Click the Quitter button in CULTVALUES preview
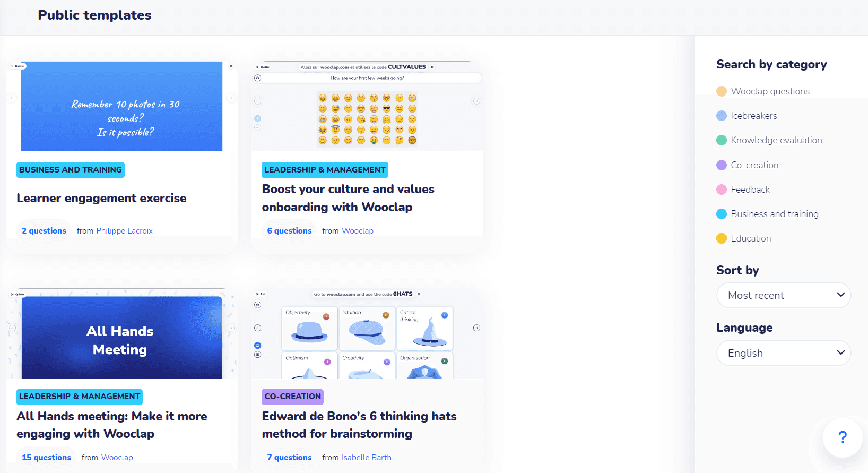The height and width of the screenshot is (473, 868). click(x=263, y=67)
